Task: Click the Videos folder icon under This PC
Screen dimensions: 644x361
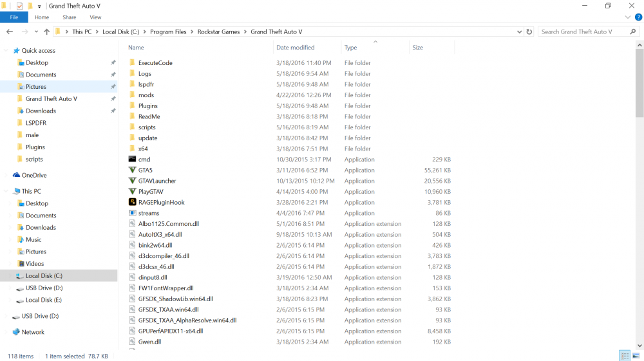Action: (x=21, y=264)
